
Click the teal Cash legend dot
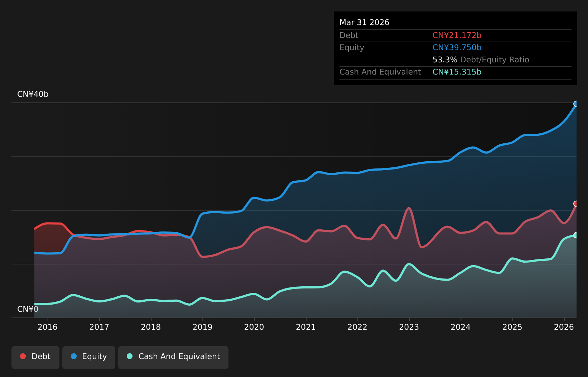pyautogui.click(x=130, y=356)
